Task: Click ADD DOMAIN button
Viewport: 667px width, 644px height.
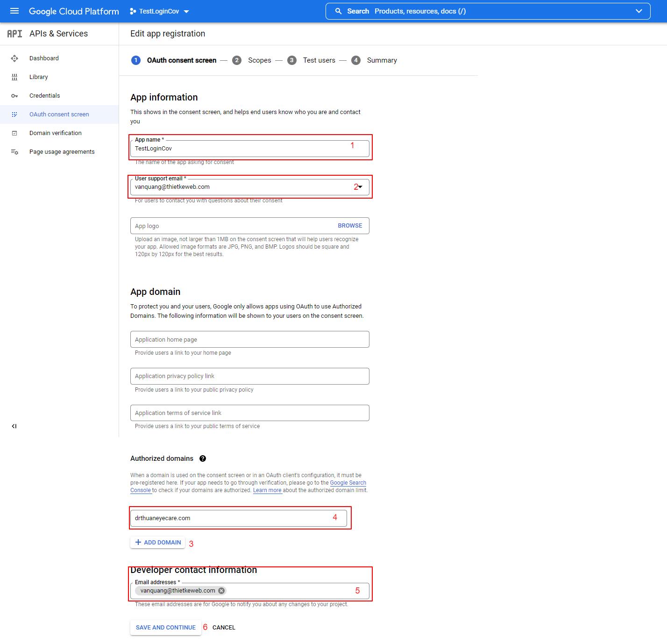Action: (x=158, y=543)
